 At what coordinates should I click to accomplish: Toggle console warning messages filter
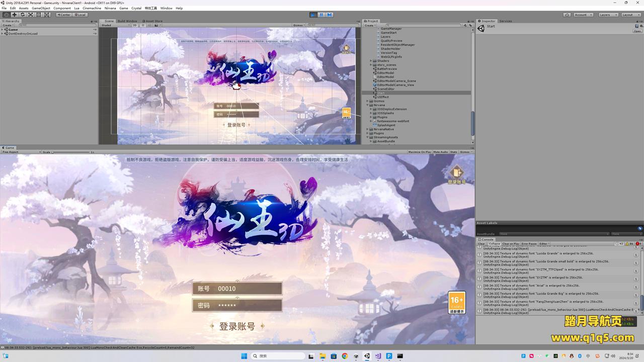click(x=629, y=244)
